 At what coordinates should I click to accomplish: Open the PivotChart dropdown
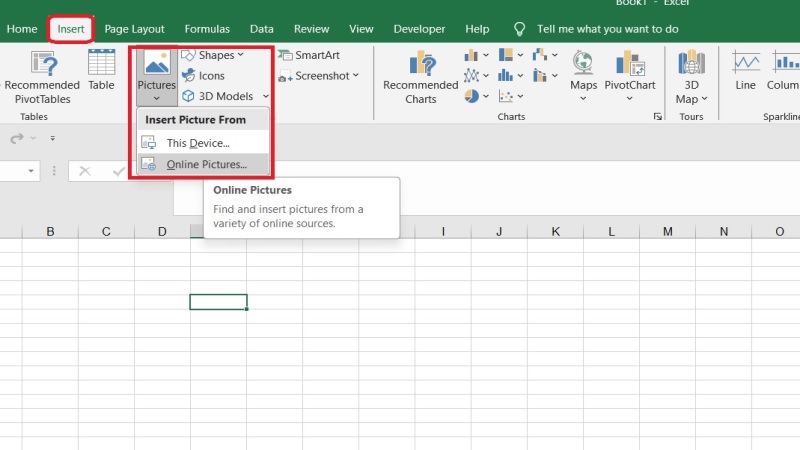(630, 76)
